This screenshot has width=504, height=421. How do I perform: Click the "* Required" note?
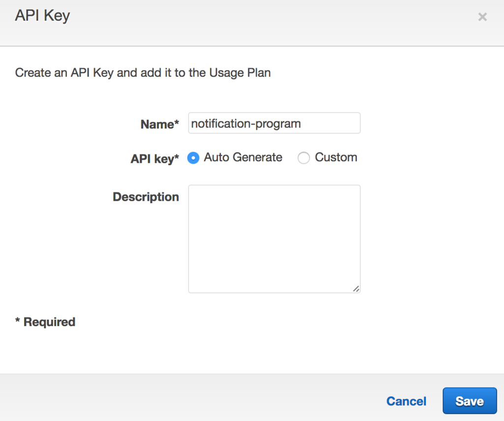pyautogui.click(x=45, y=322)
